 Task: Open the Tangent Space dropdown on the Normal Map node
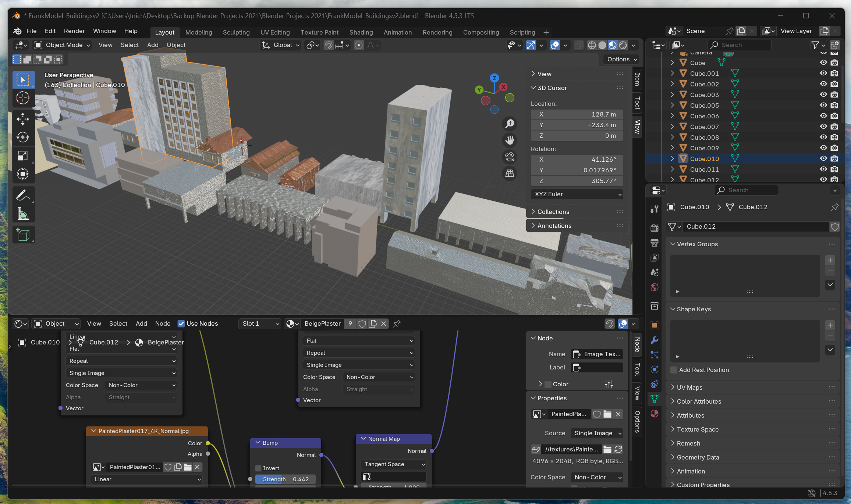pyautogui.click(x=394, y=464)
